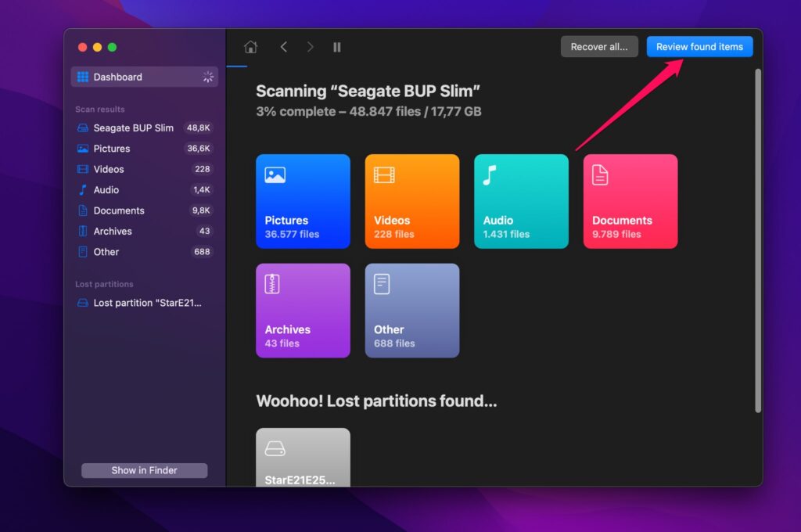The image size is (801, 532).
Task: Select Archives in the sidebar
Action: click(145, 231)
